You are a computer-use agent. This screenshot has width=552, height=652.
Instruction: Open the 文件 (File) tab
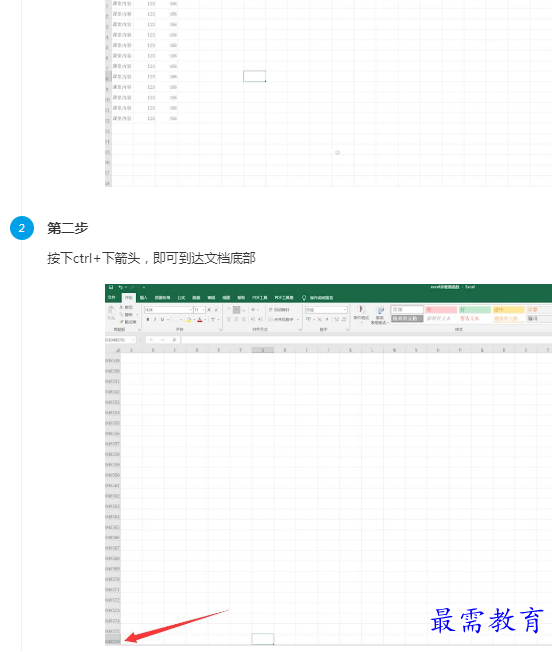[111, 298]
